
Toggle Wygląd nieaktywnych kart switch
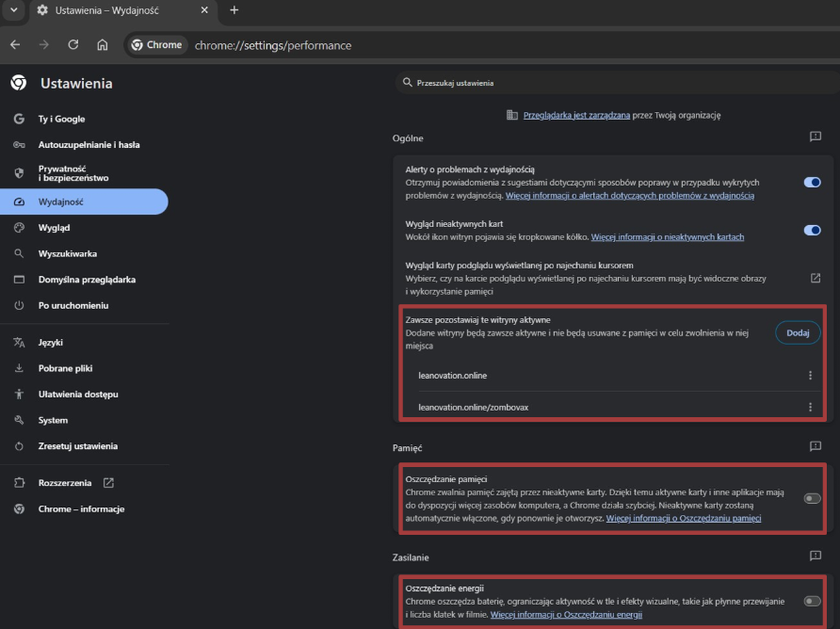tap(812, 230)
